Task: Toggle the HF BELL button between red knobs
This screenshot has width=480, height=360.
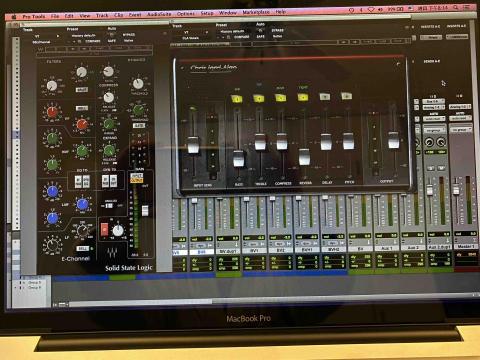Action: (x=81, y=108)
